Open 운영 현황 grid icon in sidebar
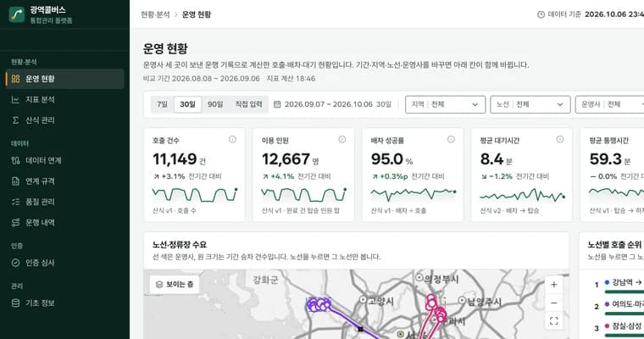 pyautogui.click(x=15, y=79)
